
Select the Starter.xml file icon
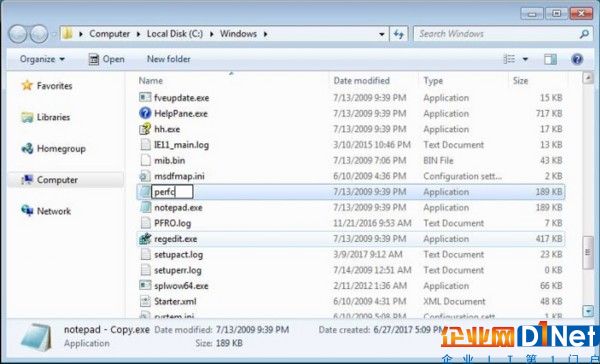pyautogui.click(x=145, y=301)
